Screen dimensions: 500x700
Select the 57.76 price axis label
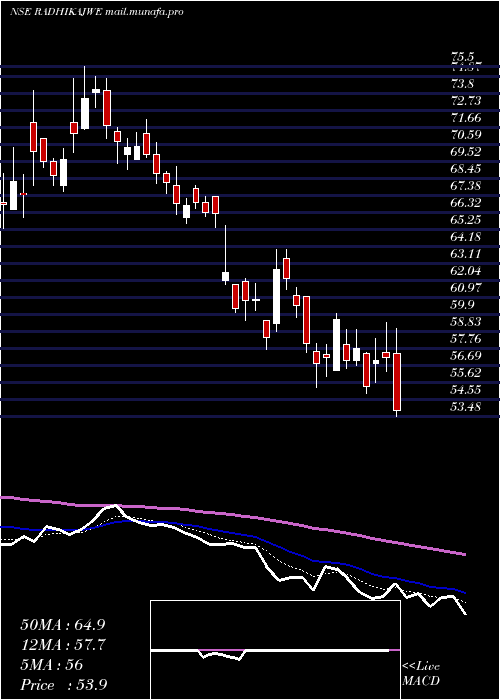(x=466, y=338)
